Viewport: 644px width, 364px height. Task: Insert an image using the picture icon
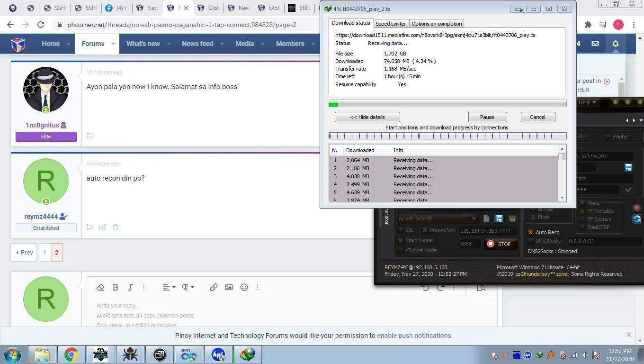pos(229,287)
